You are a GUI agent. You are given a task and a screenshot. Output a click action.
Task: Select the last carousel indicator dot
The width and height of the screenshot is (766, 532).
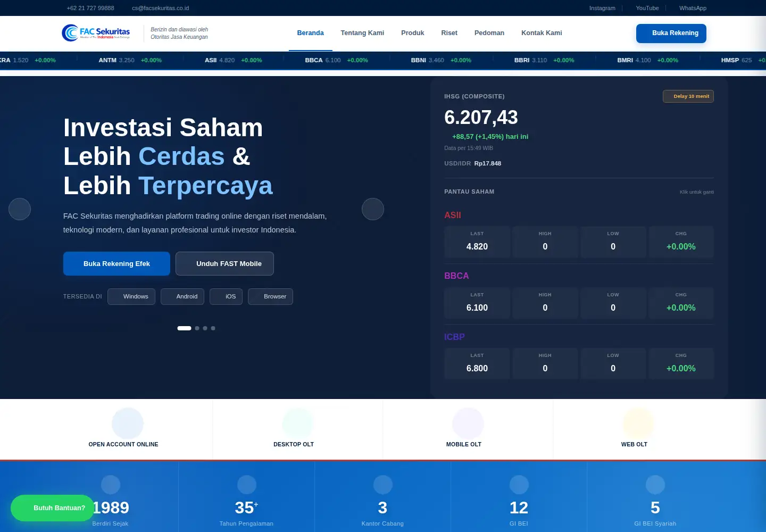pos(213,328)
